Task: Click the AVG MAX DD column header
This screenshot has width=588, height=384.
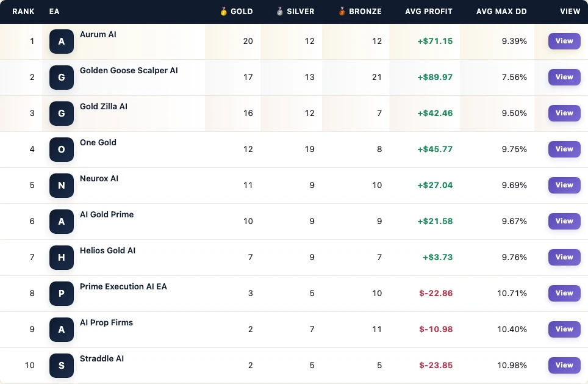Action: click(501, 12)
